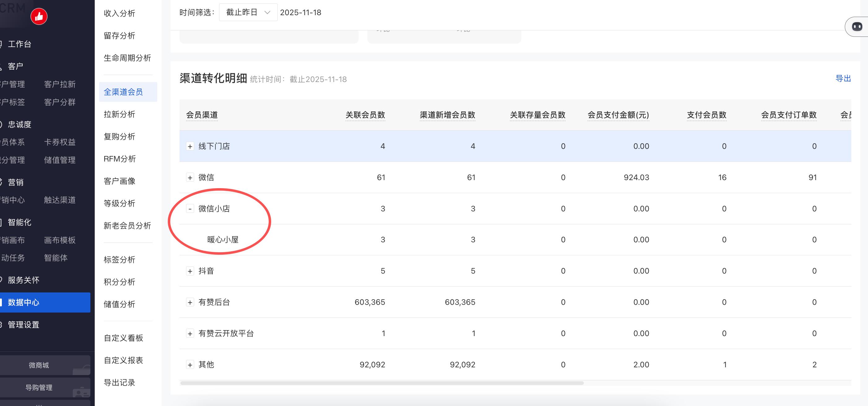Expand the 有赞云开放平台 row
Viewport: 868px width, 406px height.
click(x=190, y=334)
